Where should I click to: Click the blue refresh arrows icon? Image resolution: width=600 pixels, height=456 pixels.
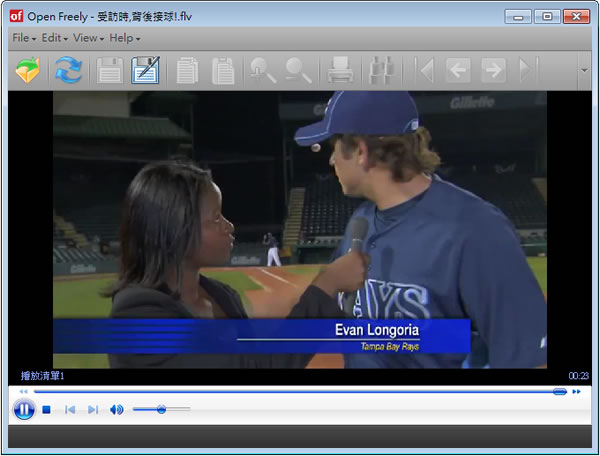coord(69,70)
